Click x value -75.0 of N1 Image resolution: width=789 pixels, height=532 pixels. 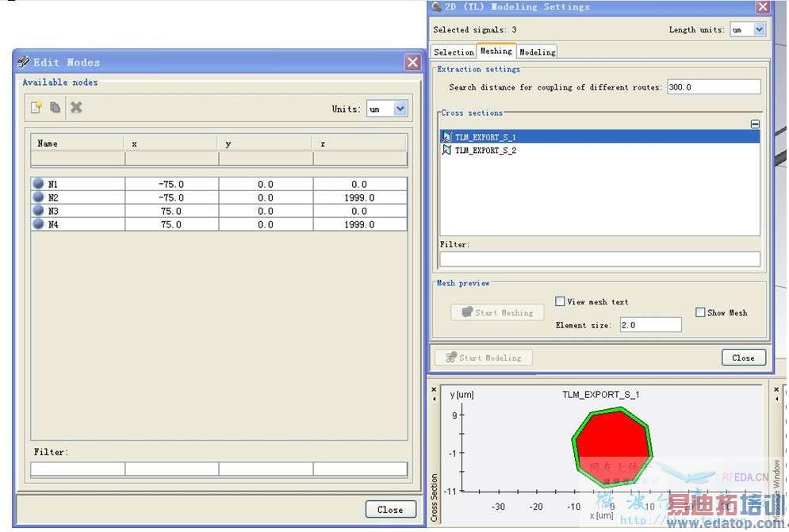pyautogui.click(x=171, y=184)
